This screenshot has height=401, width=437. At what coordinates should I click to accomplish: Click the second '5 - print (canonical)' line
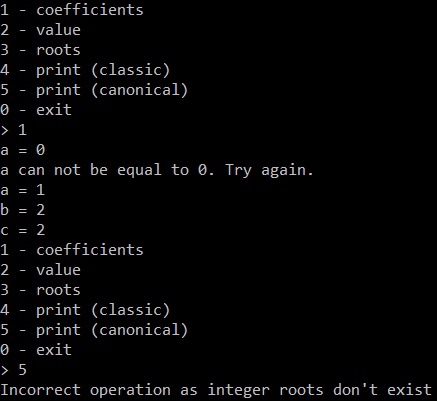click(x=94, y=330)
